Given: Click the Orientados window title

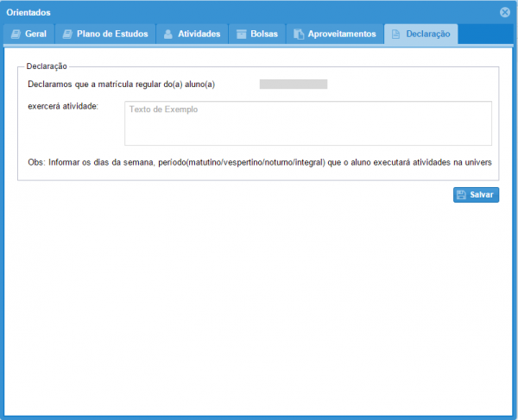Looking at the screenshot, I should 28,12.
